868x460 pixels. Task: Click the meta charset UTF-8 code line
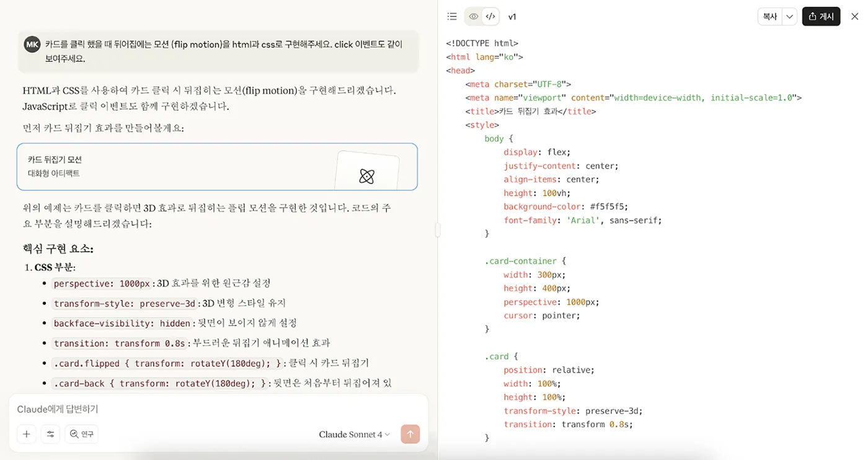(x=518, y=84)
